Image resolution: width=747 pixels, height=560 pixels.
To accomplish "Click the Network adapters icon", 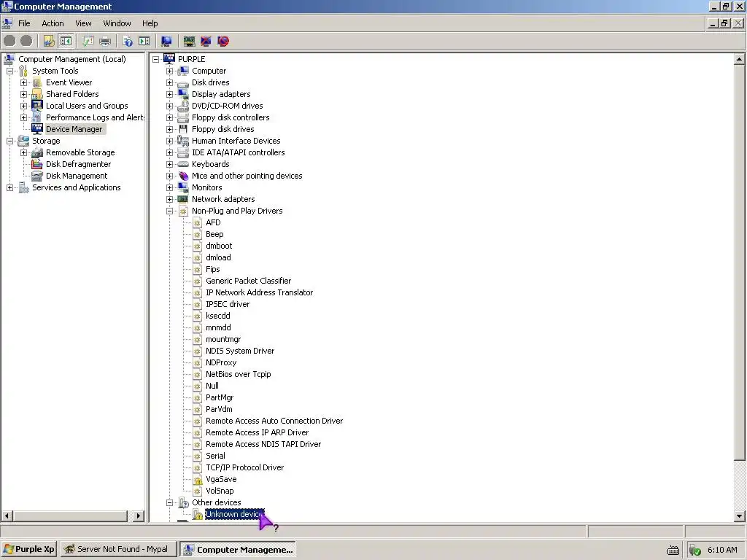I will click(x=183, y=199).
